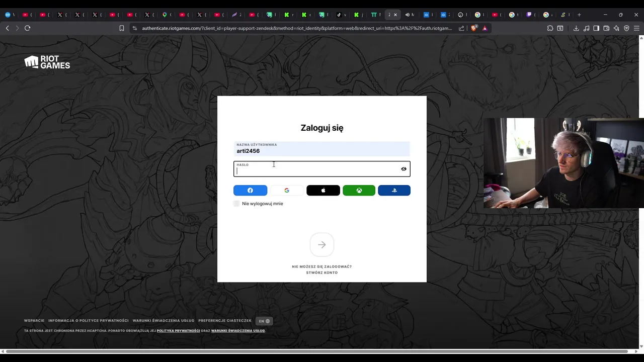The height and width of the screenshot is (362, 644).
Task: Submit login with the arrow button
Action: pyautogui.click(x=322, y=245)
